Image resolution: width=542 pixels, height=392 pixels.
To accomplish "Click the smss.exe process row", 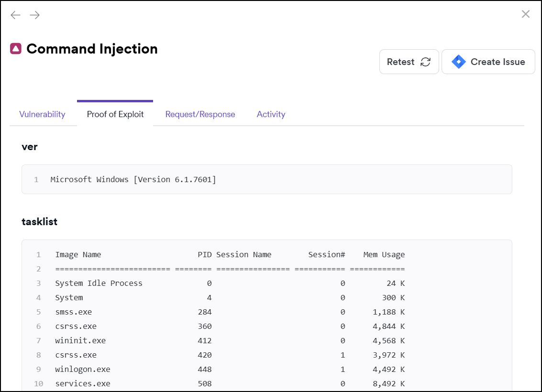I will click(74, 312).
